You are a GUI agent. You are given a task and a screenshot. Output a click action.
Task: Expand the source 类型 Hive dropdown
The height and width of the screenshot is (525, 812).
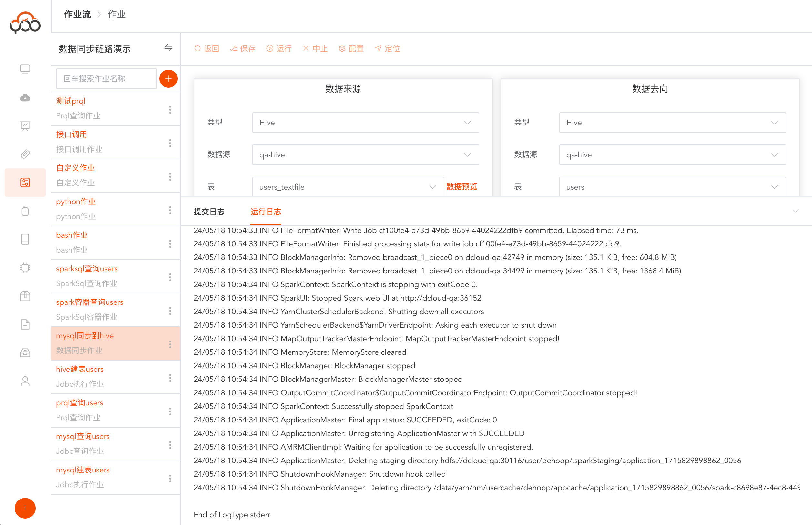coord(365,123)
